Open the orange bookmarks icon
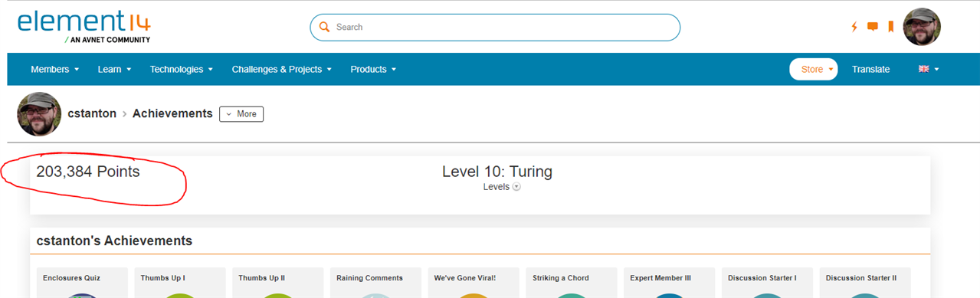This screenshot has height=298, width=980. [890, 27]
